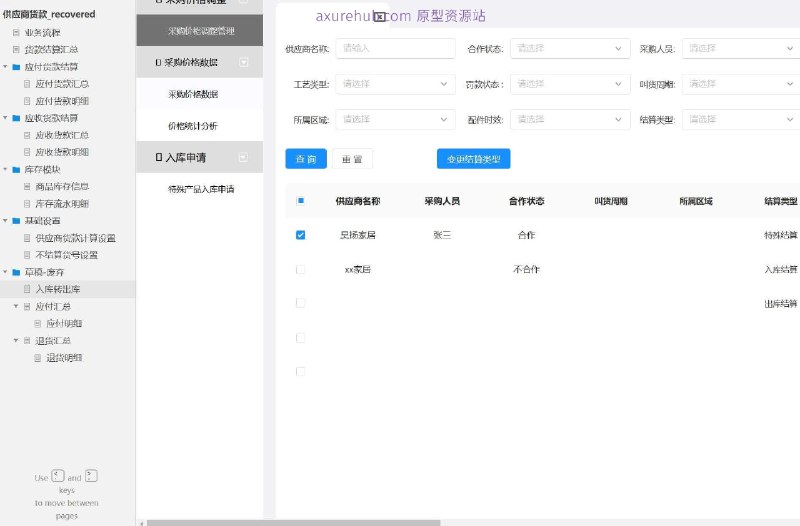Open the 应付明细 page in tree
Screen dimensions: 800x526
(x=64, y=323)
